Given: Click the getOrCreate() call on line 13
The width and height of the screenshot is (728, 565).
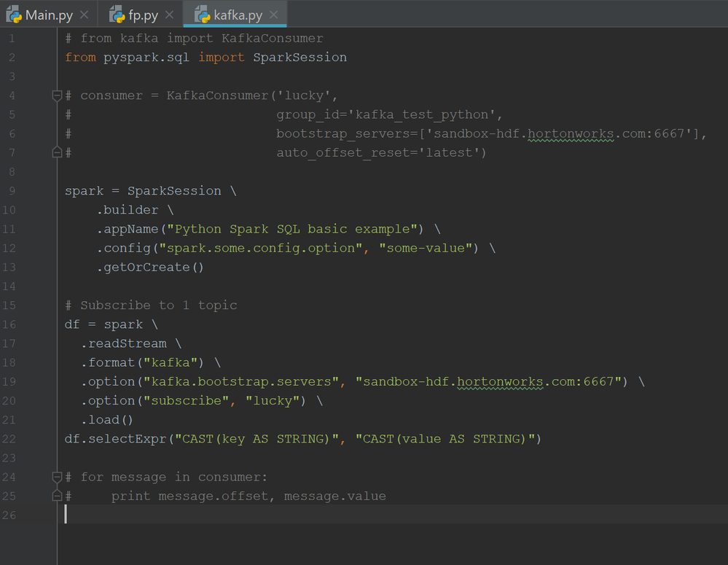Looking at the screenshot, I should (x=150, y=267).
